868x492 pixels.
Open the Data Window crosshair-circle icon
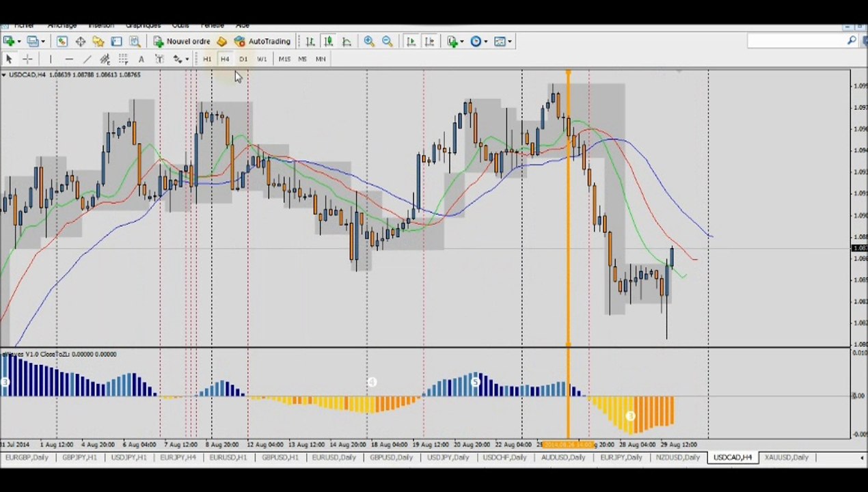(80, 42)
